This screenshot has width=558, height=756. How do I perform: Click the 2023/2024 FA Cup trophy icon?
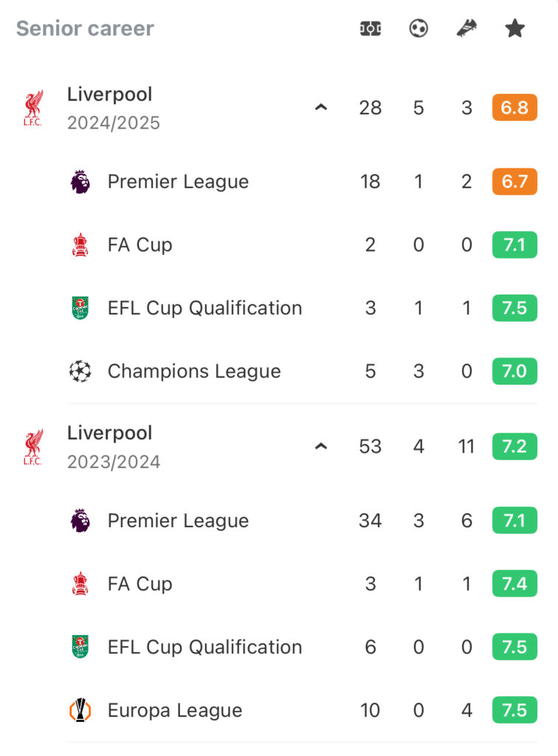(x=80, y=583)
